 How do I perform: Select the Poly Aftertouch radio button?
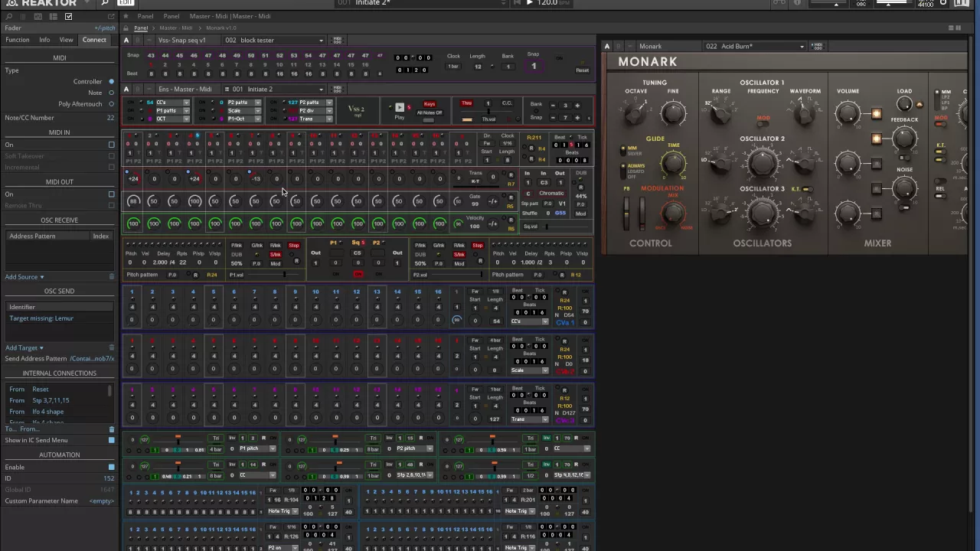[111, 104]
